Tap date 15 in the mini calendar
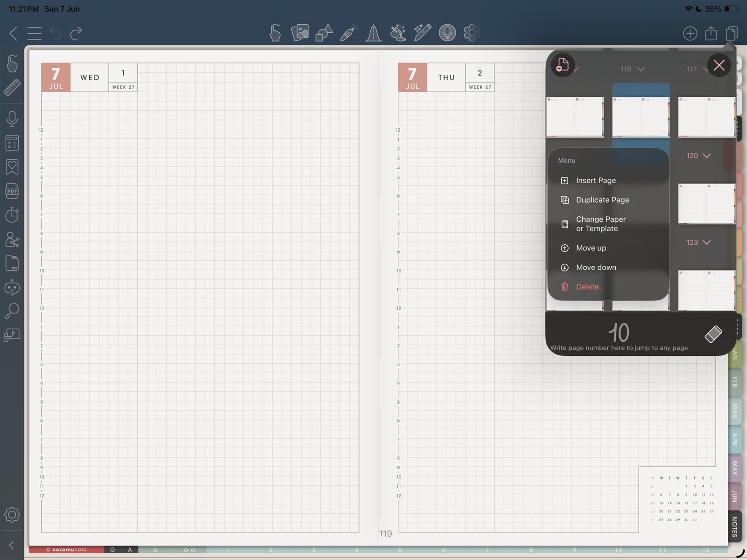This screenshot has height=560, width=747. point(678,503)
